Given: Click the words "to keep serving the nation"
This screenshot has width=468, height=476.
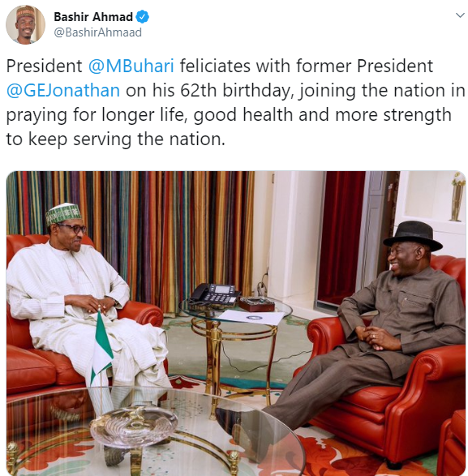Looking at the screenshot, I should point(114,139).
